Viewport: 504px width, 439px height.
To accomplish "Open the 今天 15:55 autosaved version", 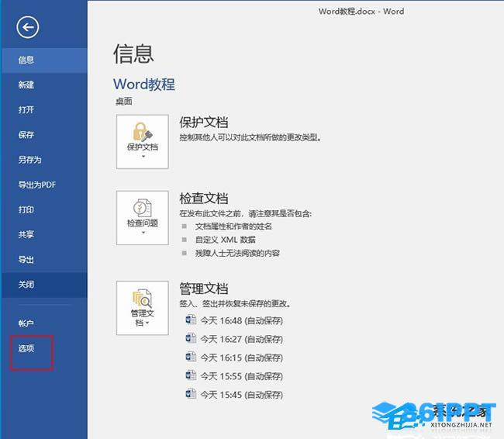I will (242, 376).
